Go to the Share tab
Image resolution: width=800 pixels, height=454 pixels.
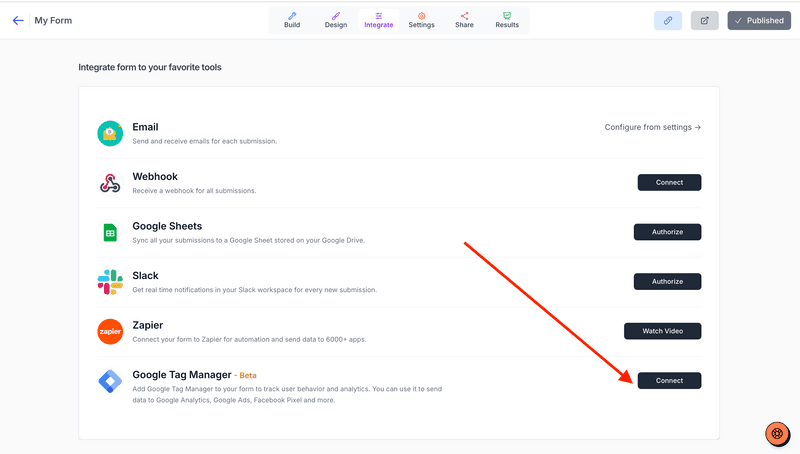(464, 20)
